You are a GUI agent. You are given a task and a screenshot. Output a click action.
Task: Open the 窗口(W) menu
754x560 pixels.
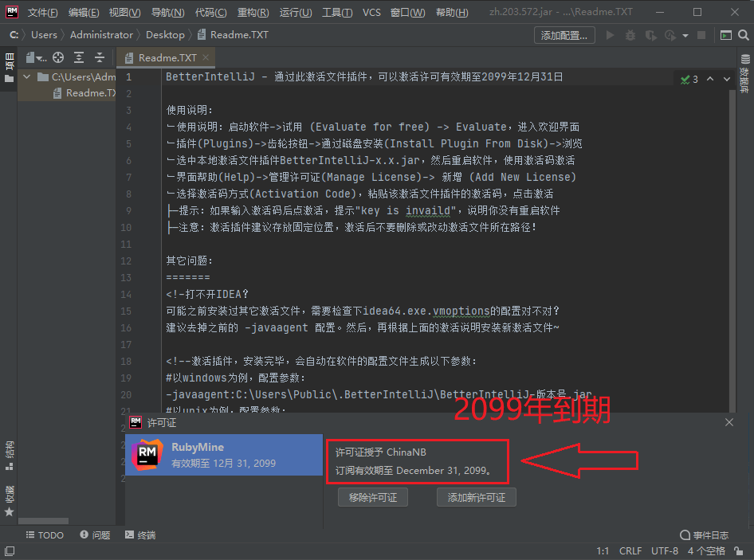[407, 13]
